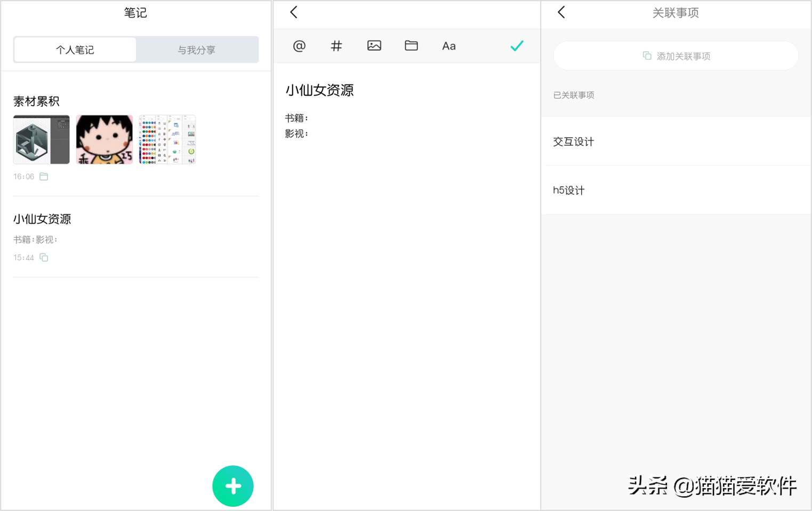Image resolution: width=812 pixels, height=511 pixels.
Task: Open the 素材累积 note
Action: click(36, 101)
